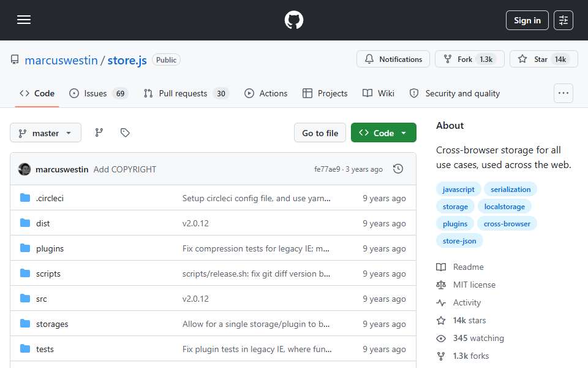The image size is (588, 368).
Task: Click folder icon next to dist
Action: (x=25, y=223)
